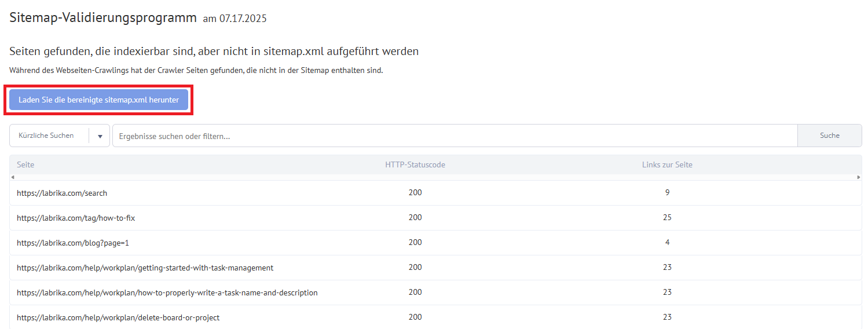Screen dimensions: 868x329
Task: Click the 4 links count for blog page
Action: [667, 242]
